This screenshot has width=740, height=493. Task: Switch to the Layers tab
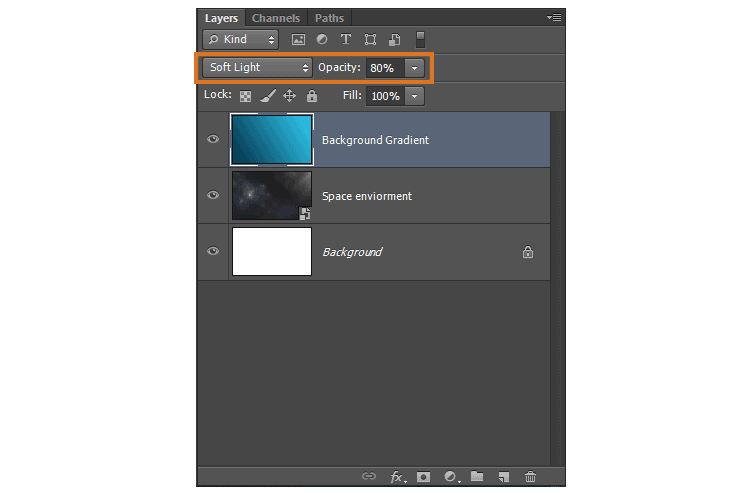pos(221,18)
